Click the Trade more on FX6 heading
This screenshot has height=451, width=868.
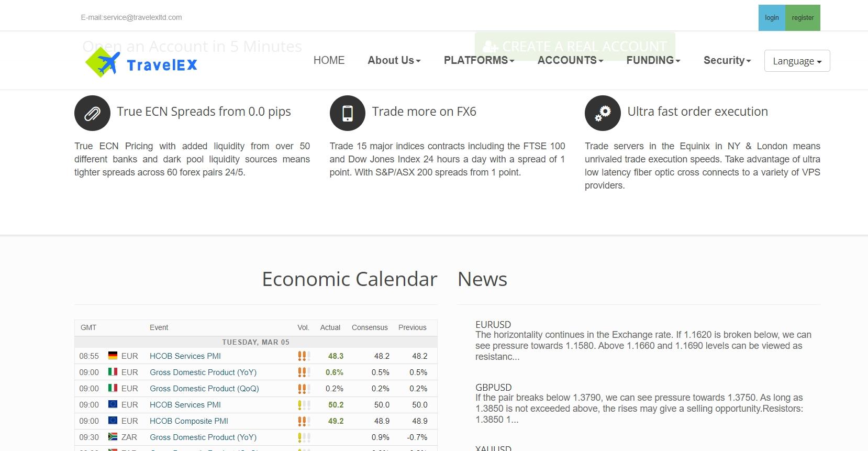(x=424, y=112)
